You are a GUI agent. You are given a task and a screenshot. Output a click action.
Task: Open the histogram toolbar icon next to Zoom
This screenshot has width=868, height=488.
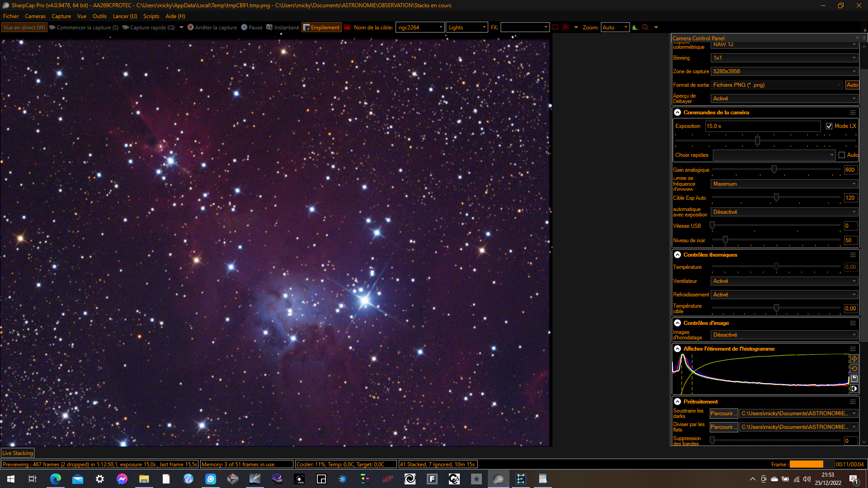pyautogui.click(x=635, y=28)
